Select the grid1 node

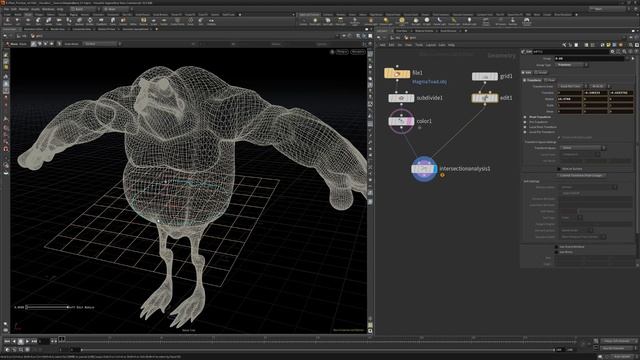(485, 76)
